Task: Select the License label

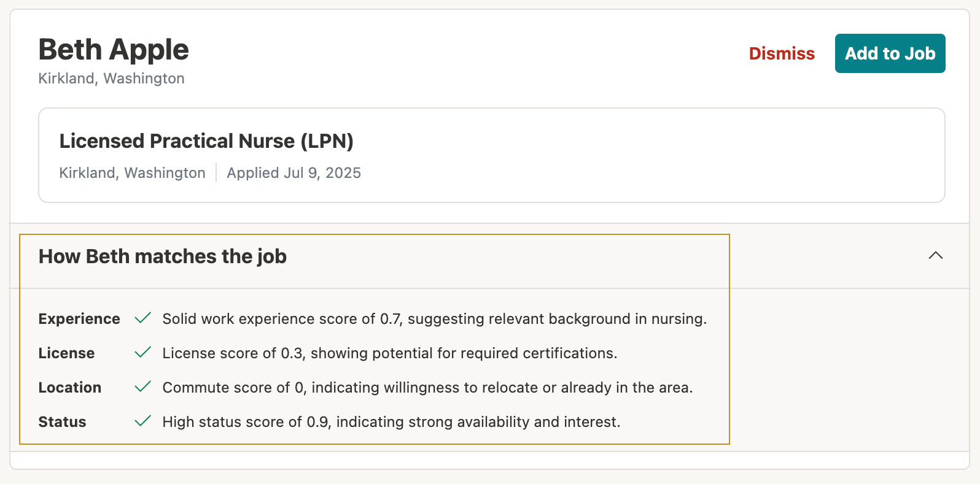Action: click(x=66, y=353)
